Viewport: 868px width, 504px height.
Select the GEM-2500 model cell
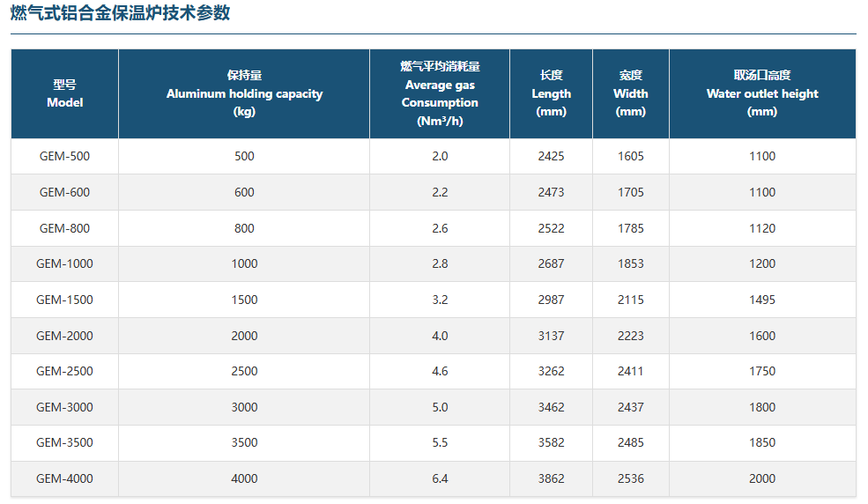point(64,371)
